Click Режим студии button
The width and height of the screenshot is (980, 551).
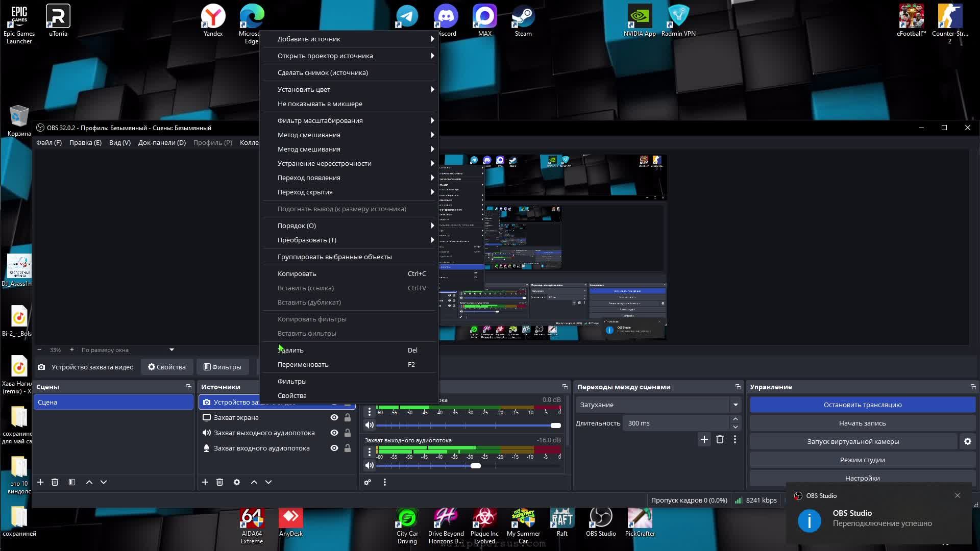coord(863,460)
